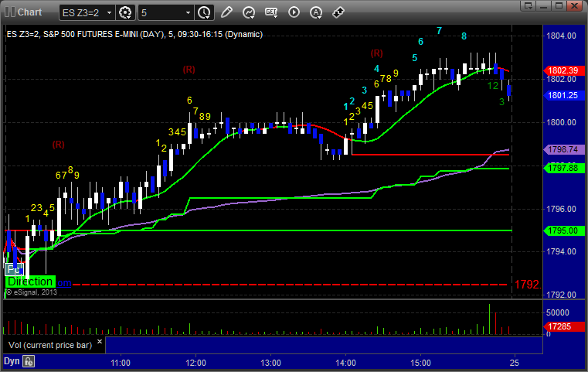The width and height of the screenshot is (588, 372).
Task: Click the 11:00 time axis label
Action: (x=121, y=363)
